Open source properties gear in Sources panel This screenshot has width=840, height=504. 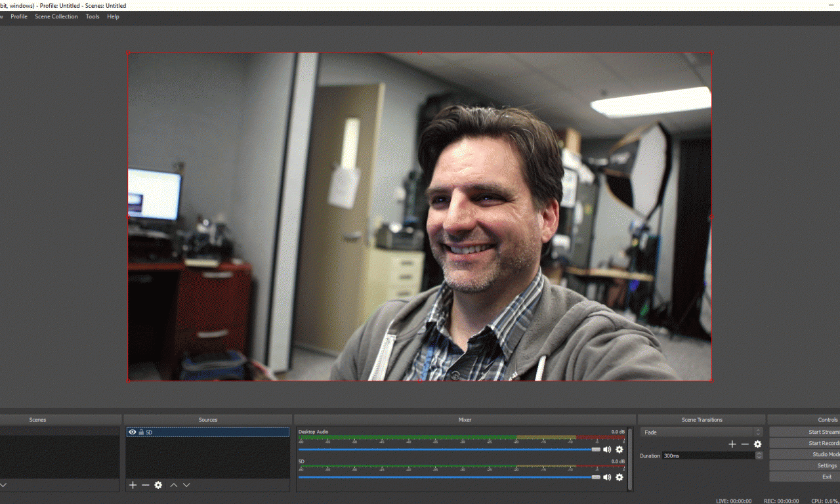tap(158, 485)
